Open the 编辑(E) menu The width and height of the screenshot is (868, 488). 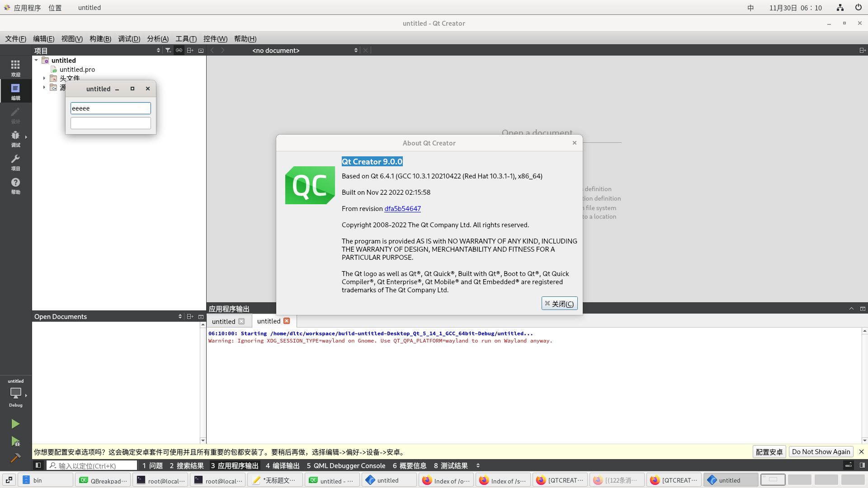click(x=44, y=39)
